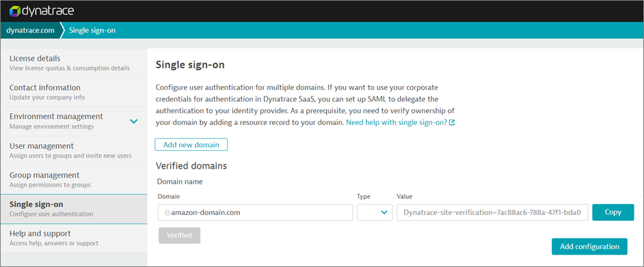Click the Single sign-on page heading
Image resolution: width=644 pixels, height=267 pixels.
point(190,65)
